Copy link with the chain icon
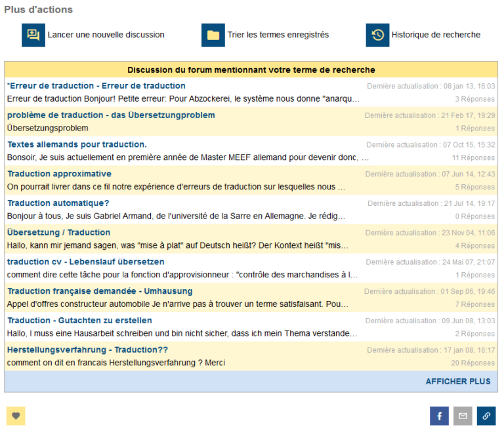Viewport: 504px width, 440px height. click(x=486, y=416)
